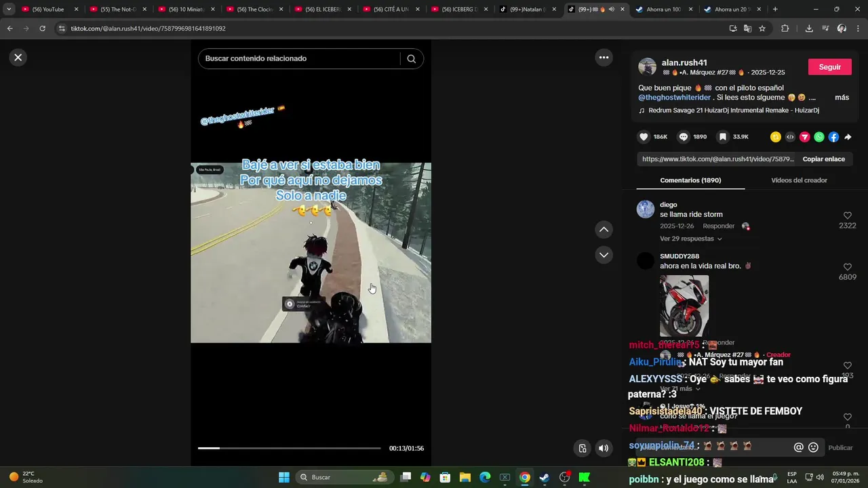The width and height of the screenshot is (868, 488).
Task: Open Chrome downloads
Action: (809, 28)
